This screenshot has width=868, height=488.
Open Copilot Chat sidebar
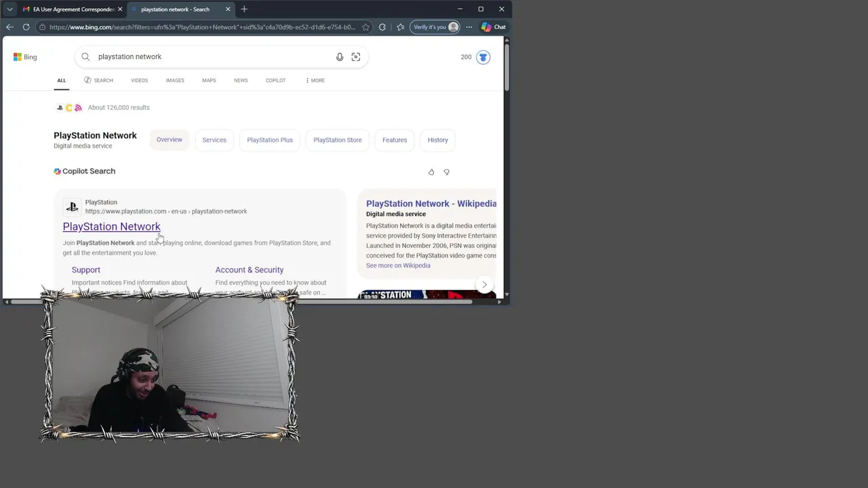[x=494, y=27]
